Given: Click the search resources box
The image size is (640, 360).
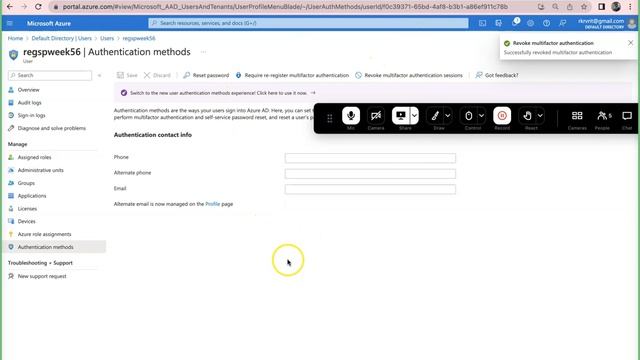Looking at the screenshot, I should click(308, 23).
